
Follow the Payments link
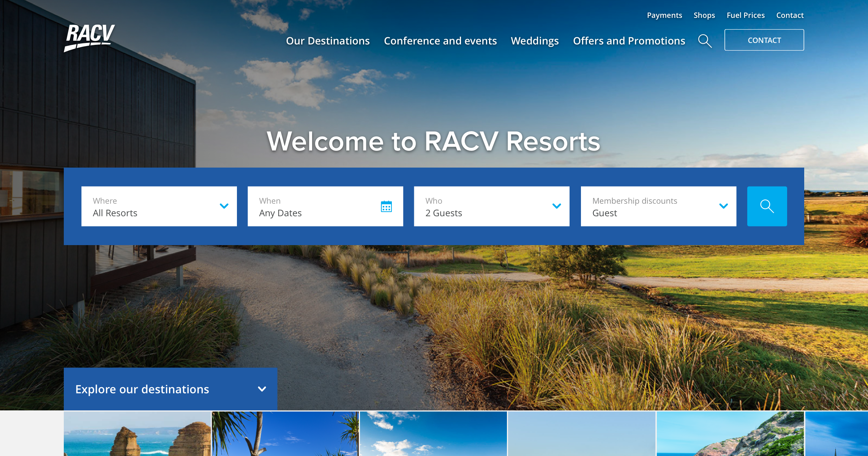[664, 15]
